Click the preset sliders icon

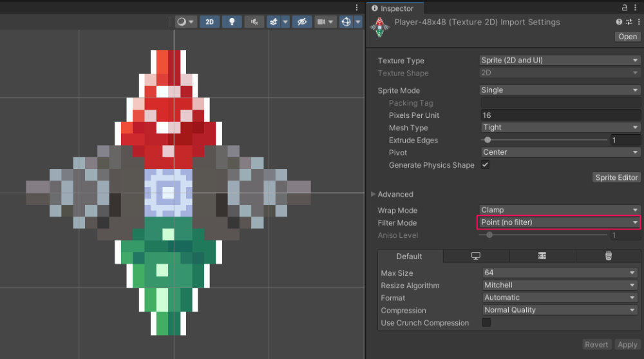629,22
